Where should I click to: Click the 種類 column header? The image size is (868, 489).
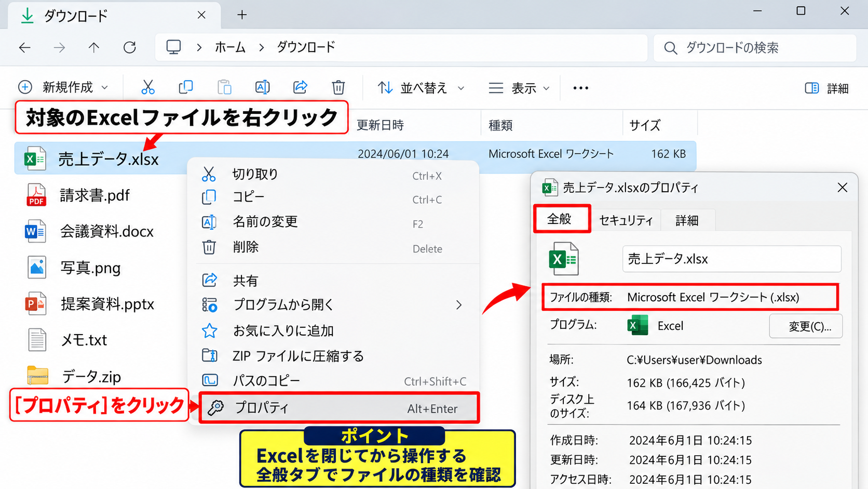pyautogui.click(x=501, y=125)
